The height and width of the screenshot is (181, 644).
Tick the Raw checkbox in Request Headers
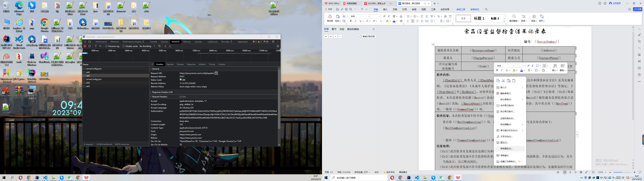[181, 97]
